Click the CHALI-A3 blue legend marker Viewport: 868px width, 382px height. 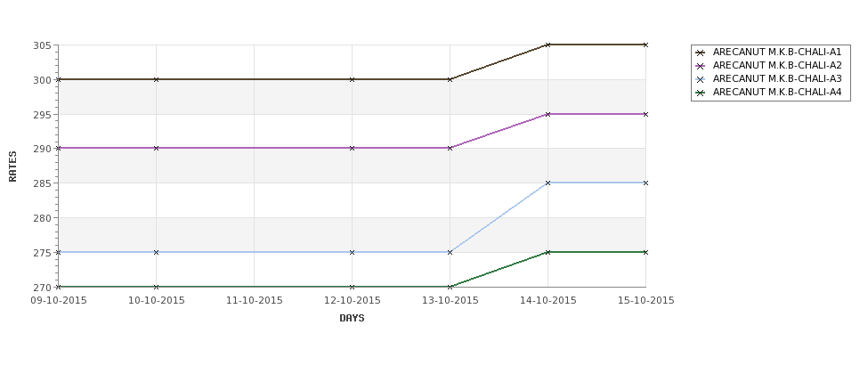[x=701, y=79]
